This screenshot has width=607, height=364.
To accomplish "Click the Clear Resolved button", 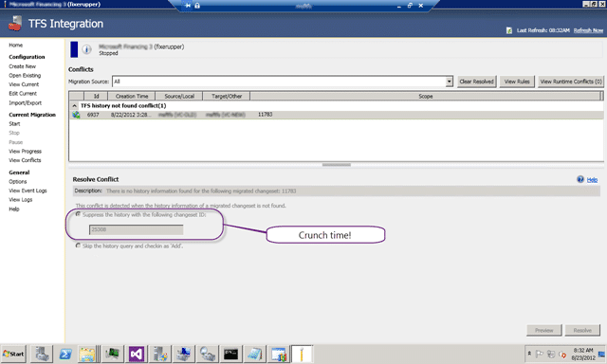I will [x=476, y=82].
